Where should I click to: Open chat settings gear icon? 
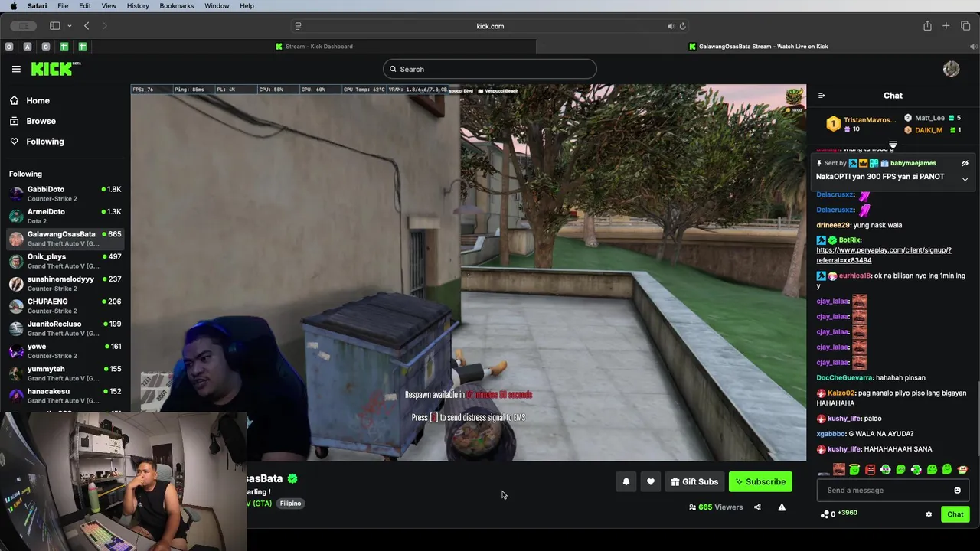point(929,514)
